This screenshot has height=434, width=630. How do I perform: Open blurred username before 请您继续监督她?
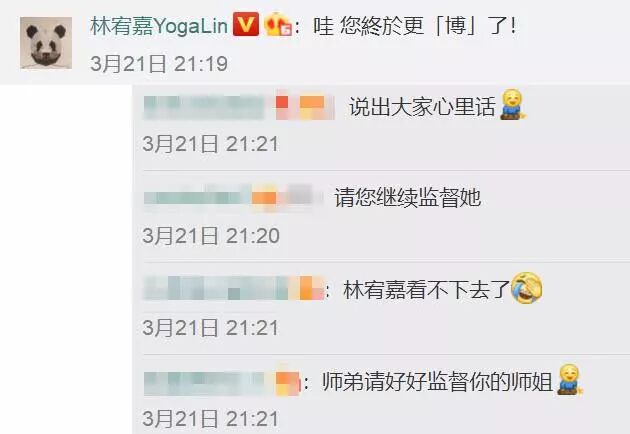click(197, 198)
